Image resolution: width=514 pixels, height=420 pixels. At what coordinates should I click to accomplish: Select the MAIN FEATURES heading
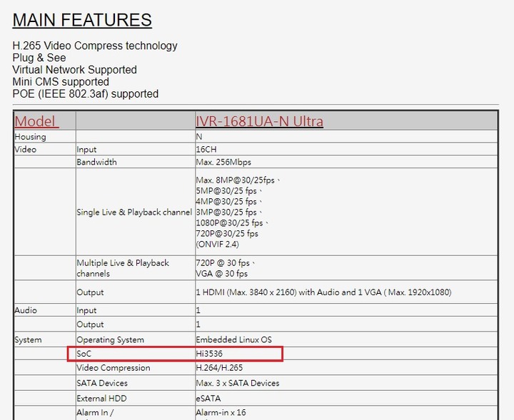[x=82, y=20]
